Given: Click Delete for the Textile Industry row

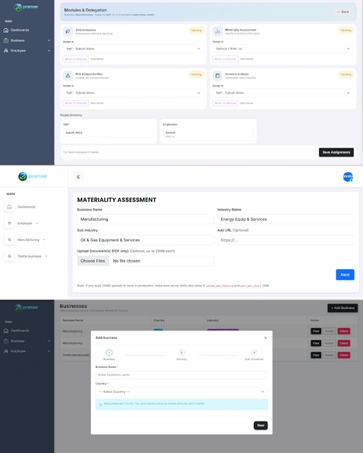Looking at the screenshot, I should point(344,355).
